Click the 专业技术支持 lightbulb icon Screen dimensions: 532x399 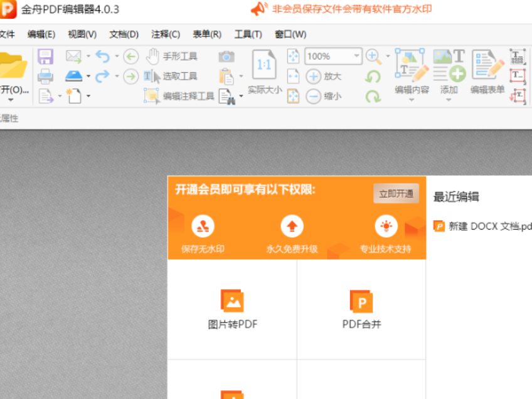point(386,226)
